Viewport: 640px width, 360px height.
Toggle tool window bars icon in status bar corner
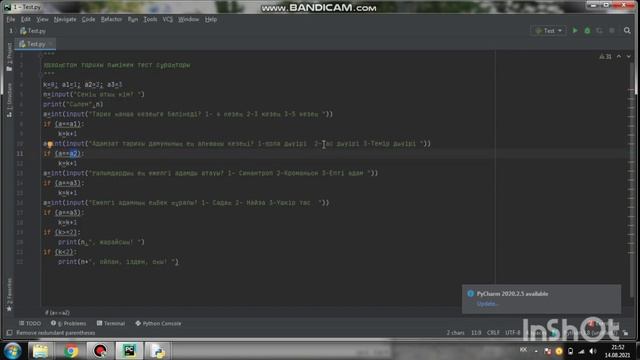coord(9,333)
